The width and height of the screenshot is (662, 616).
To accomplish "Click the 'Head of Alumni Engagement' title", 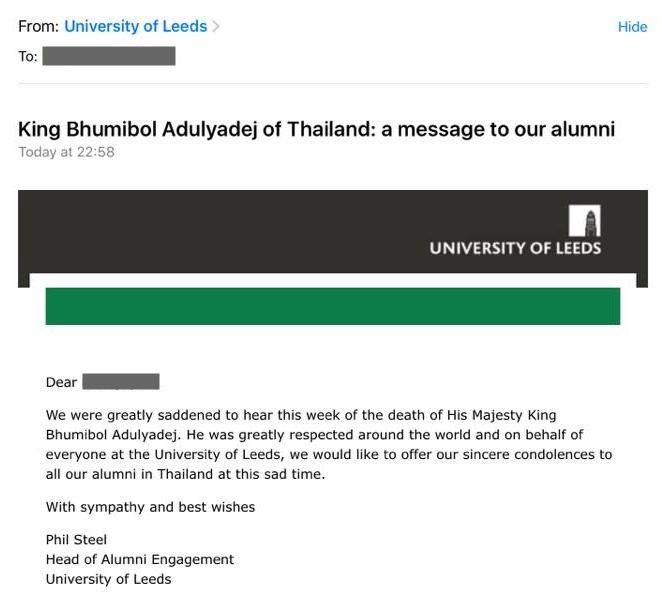I will [x=139, y=559].
